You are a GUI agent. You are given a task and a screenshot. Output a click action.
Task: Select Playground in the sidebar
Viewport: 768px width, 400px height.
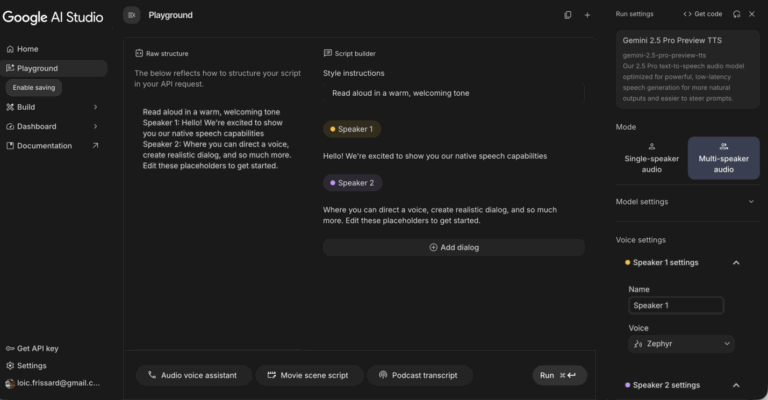(x=54, y=68)
